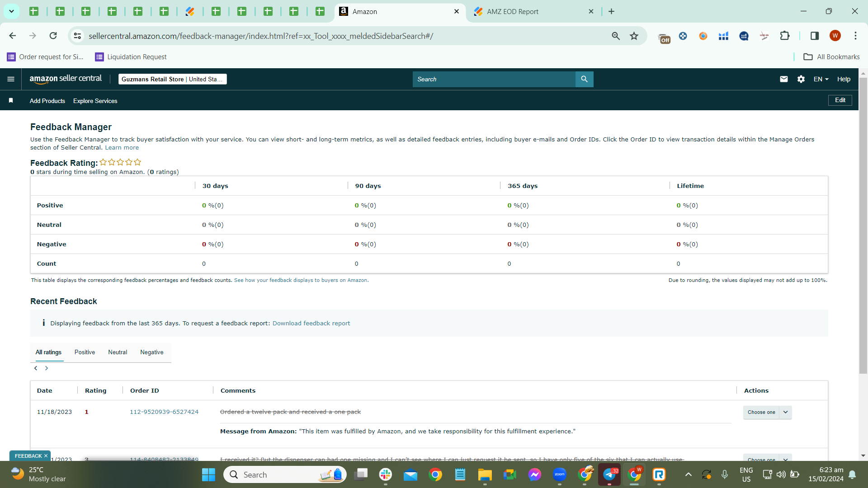Screen dimensions: 868x488
Task: Click the dropdown arrow beside Choose one
Action: [786, 412]
